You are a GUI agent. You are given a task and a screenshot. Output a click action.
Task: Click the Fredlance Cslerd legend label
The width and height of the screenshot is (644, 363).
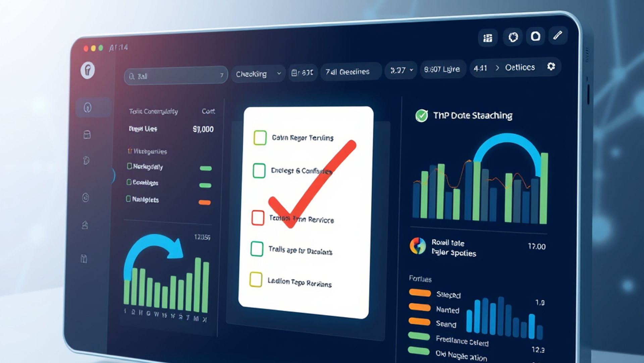462,341
